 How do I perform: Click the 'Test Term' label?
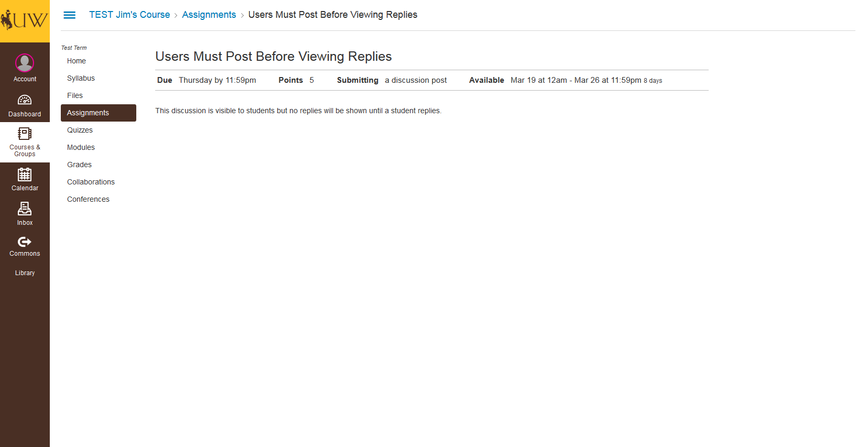tap(74, 48)
